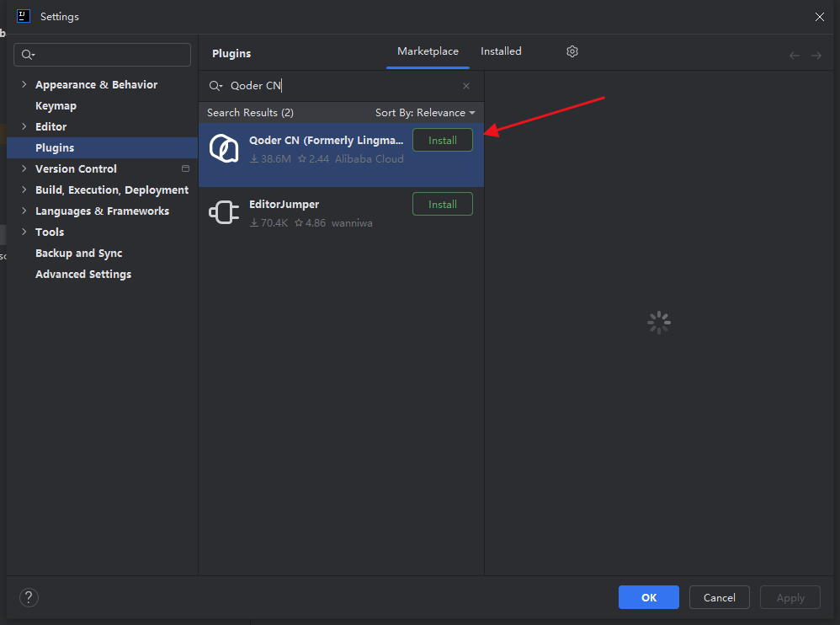Click the 38.6M downloads count
840x625 pixels.
(x=270, y=159)
